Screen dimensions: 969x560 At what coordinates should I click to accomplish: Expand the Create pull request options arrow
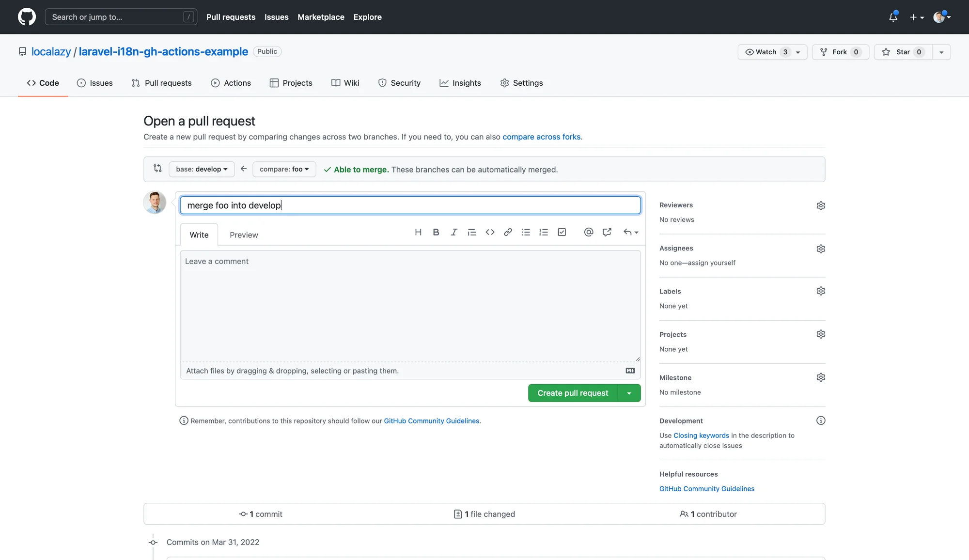[x=629, y=393]
